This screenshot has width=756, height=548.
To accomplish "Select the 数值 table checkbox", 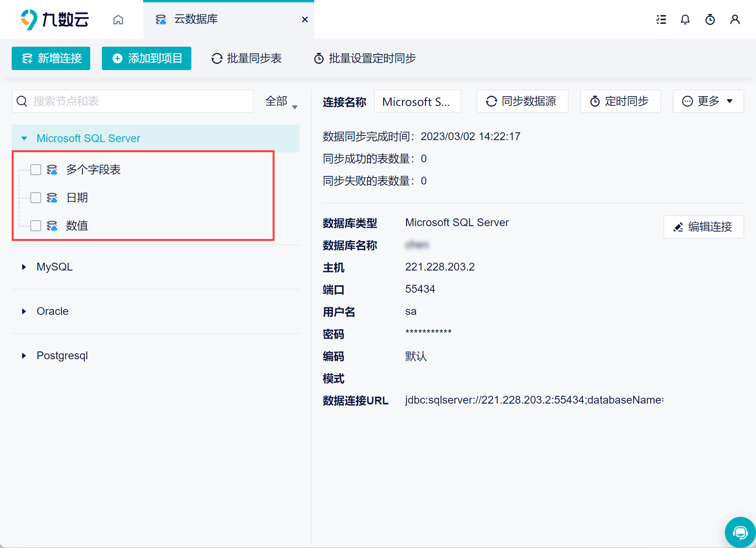I will click(36, 226).
